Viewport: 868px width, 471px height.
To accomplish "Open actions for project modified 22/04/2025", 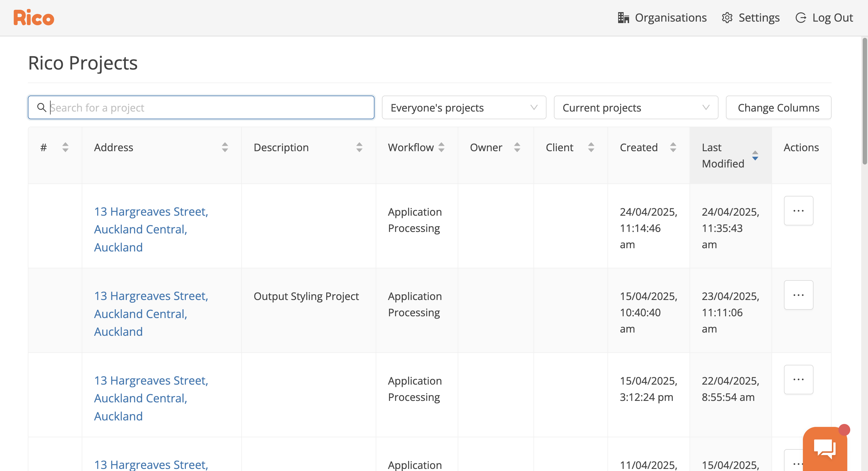I will 798,379.
